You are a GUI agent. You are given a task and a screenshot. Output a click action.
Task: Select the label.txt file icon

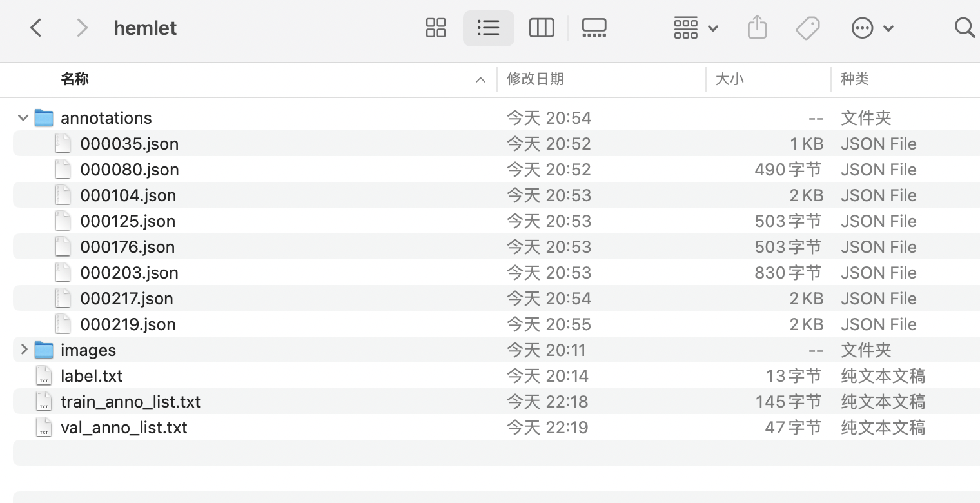(x=43, y=376)
